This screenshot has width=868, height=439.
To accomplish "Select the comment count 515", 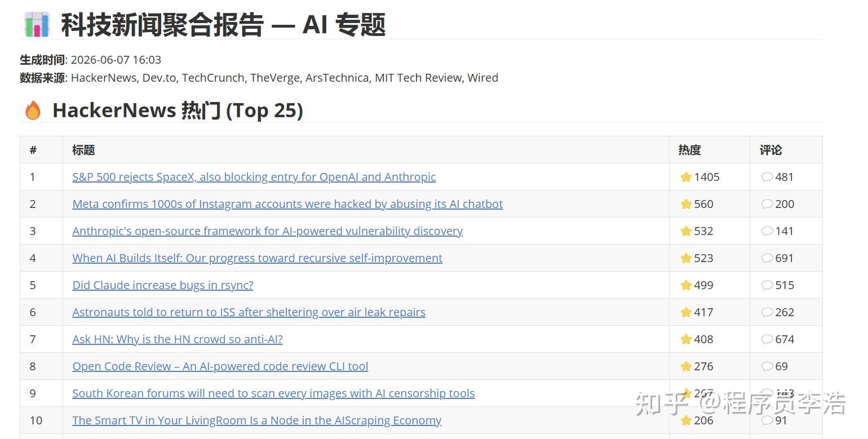I will (785, 285).
